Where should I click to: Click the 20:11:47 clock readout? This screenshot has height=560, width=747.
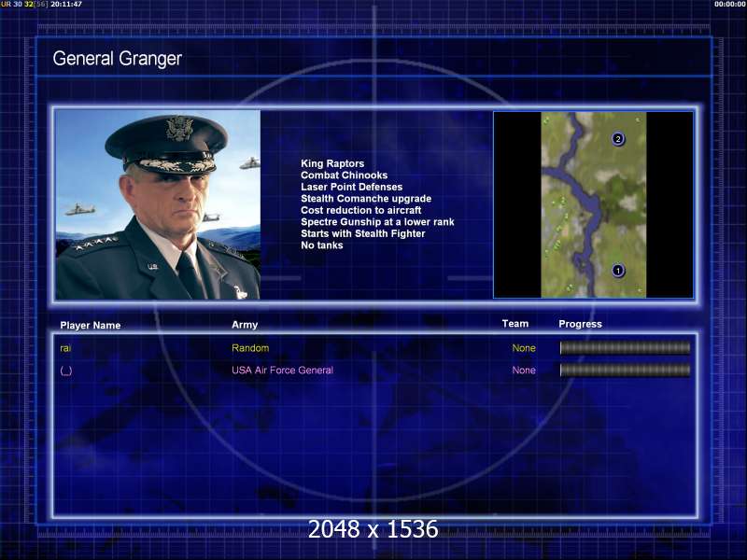coord(66,4)
